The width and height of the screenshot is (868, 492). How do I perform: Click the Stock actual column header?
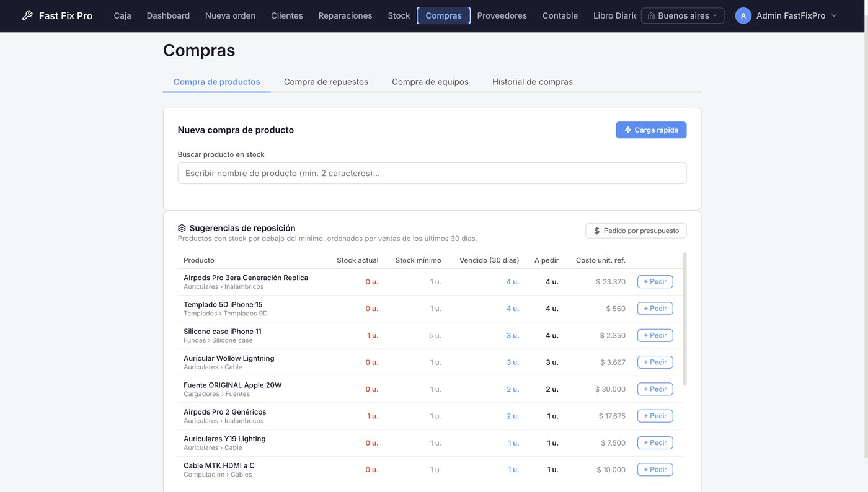(358, 260)
